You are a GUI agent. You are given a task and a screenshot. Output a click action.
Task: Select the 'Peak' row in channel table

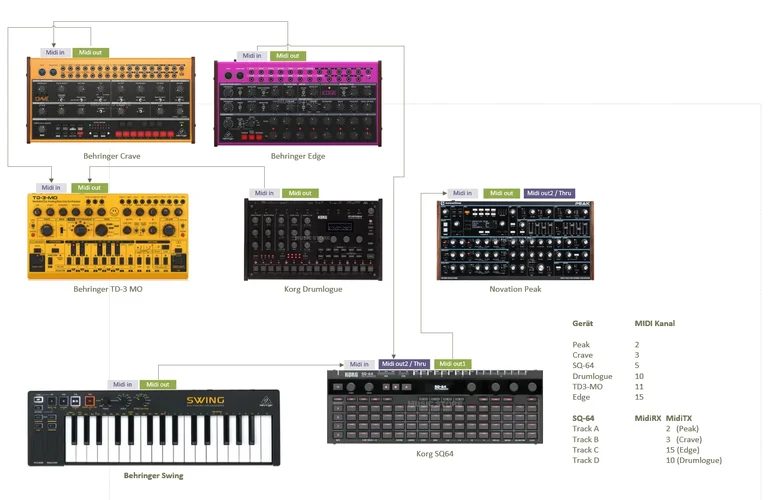tap(606, 345)
